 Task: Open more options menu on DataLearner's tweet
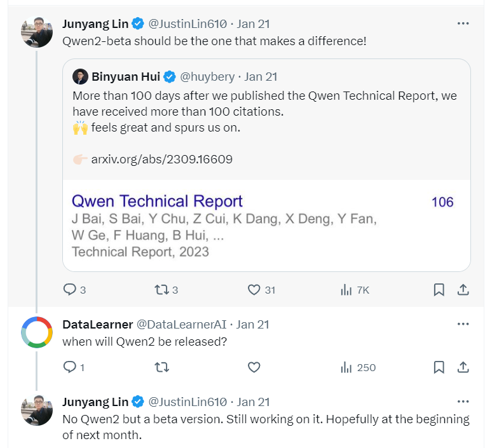[x=463, y=324]
